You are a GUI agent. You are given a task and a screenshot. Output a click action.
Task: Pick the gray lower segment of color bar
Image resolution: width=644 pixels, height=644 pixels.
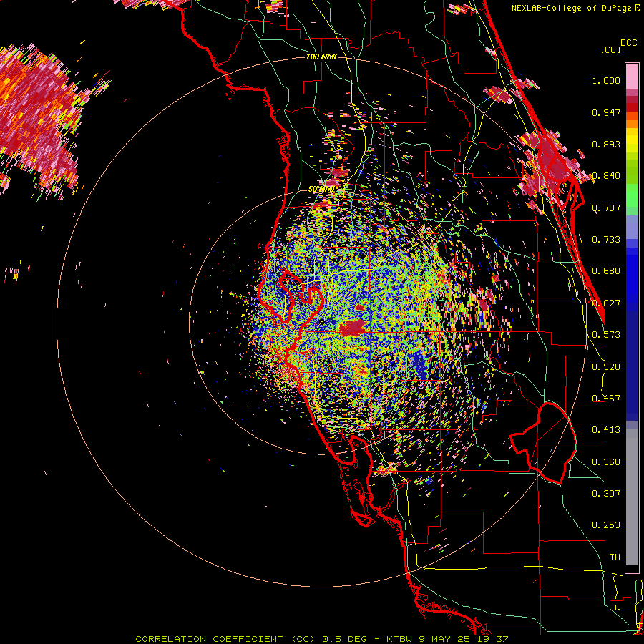coord(632,497)
